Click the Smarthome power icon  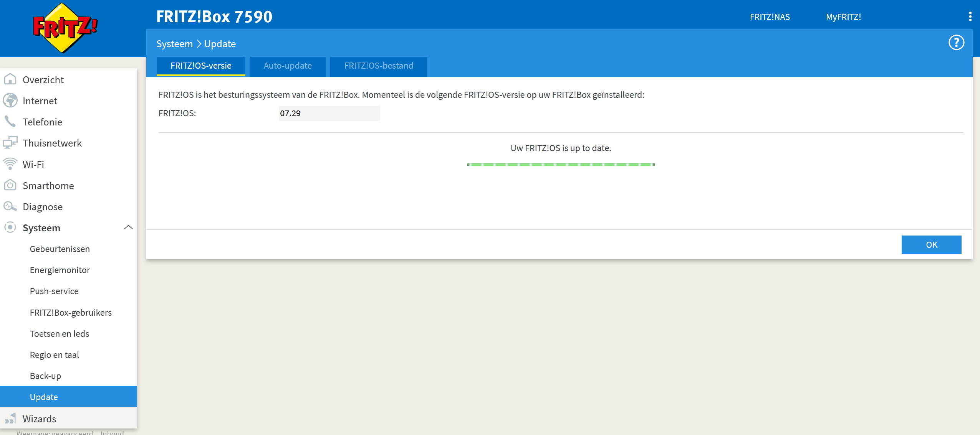[x=10, y=185]
